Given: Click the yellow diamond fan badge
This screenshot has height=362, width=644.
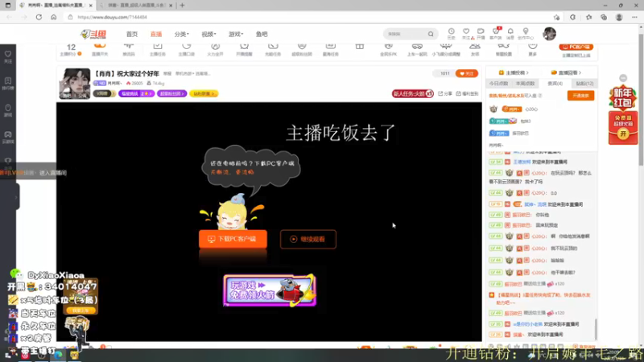Looking at the screenshot, I should (x=204, y=93).
